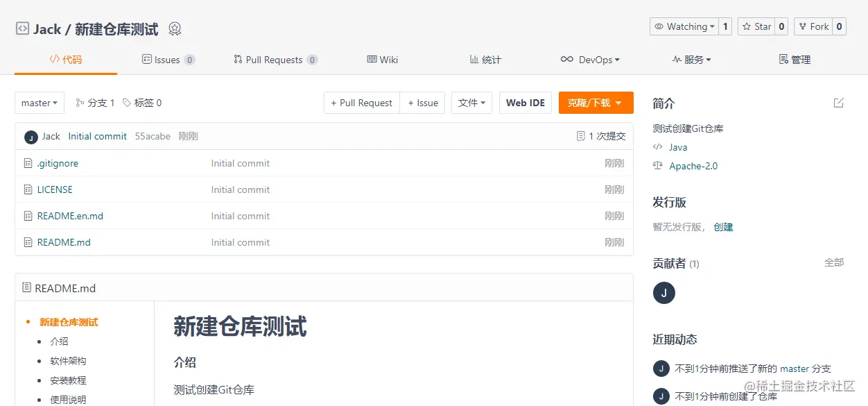Jump to 软件架构 in README outline
868x406 pixels.
pos(69,361)
